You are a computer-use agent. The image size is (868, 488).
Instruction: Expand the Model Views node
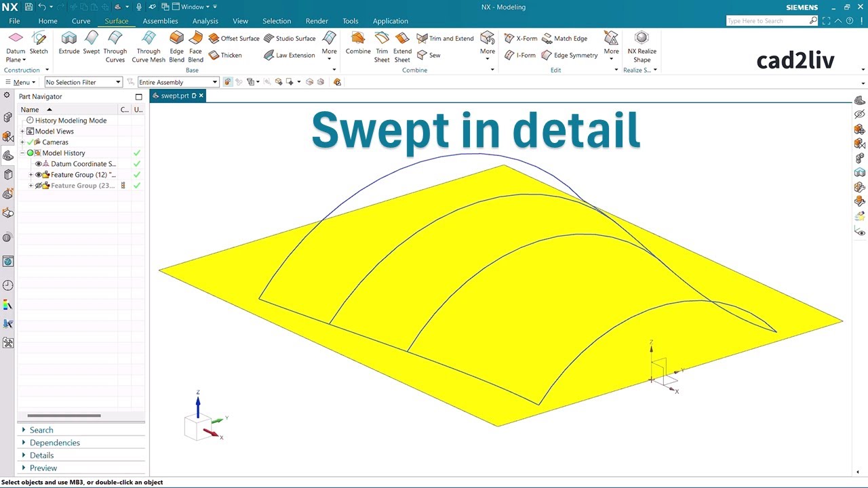(22, 131)
